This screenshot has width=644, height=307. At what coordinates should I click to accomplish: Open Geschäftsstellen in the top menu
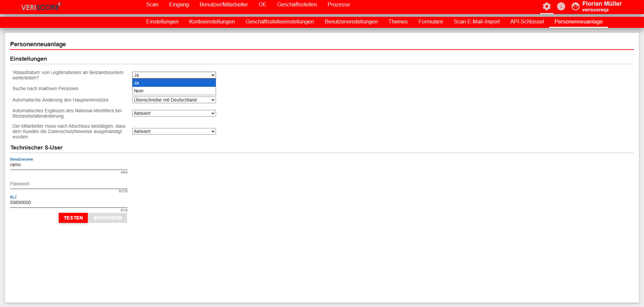(x=297, y=5)
